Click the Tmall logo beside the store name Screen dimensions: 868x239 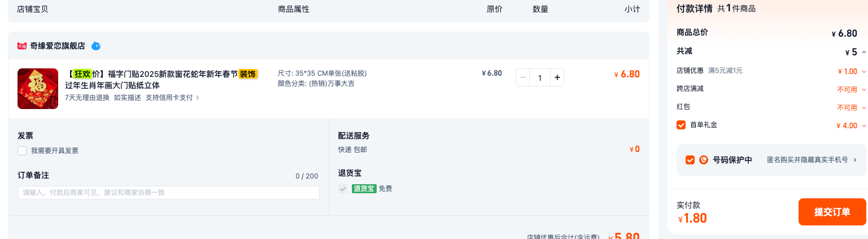point(22,46)
